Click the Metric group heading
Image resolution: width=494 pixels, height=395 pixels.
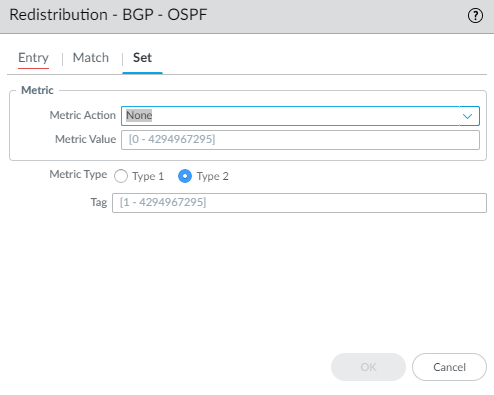coord(37,90)
